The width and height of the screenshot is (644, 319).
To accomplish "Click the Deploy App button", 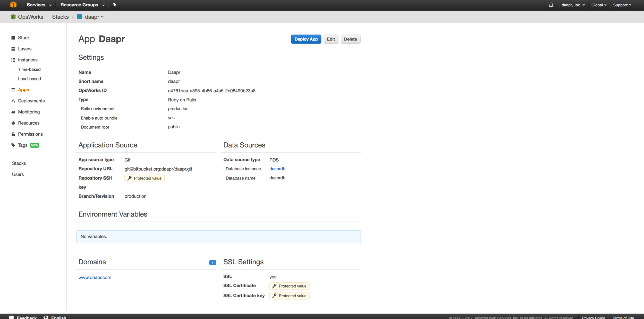I will coord(306,39).
